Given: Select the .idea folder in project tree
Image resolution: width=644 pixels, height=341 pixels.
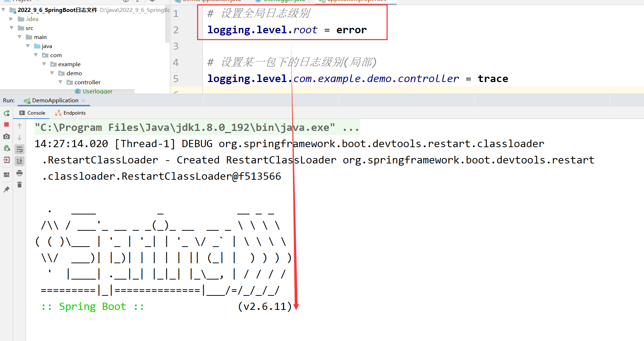Looking at the screenshot, I should [x=28, y=19].
